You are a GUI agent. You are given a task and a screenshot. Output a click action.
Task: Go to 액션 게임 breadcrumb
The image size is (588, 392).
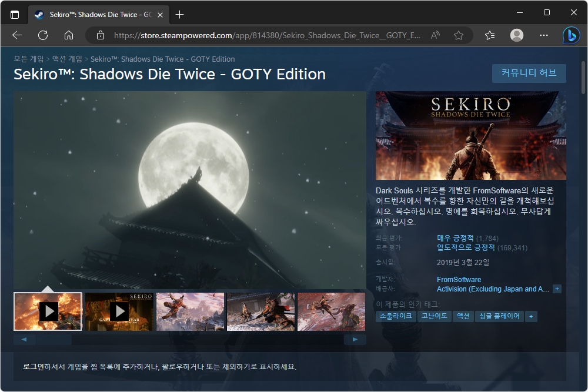pos(67,59)
